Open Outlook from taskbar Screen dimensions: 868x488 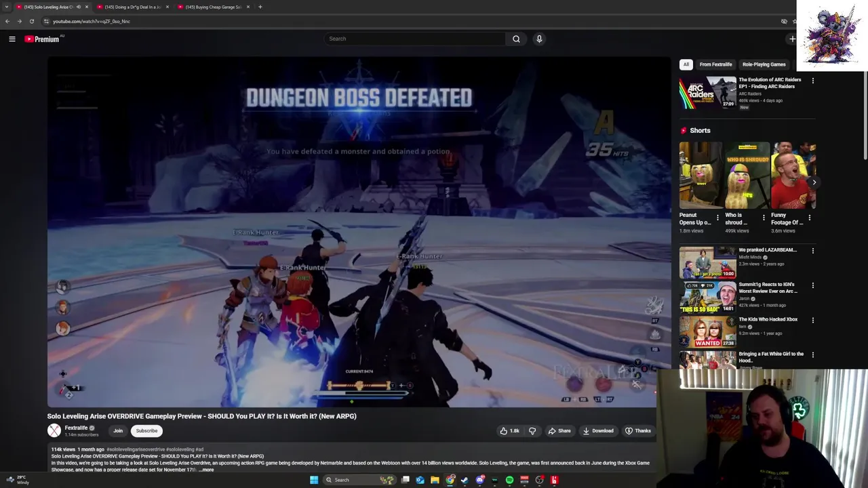pyautogui.click(x=420, y=480)
